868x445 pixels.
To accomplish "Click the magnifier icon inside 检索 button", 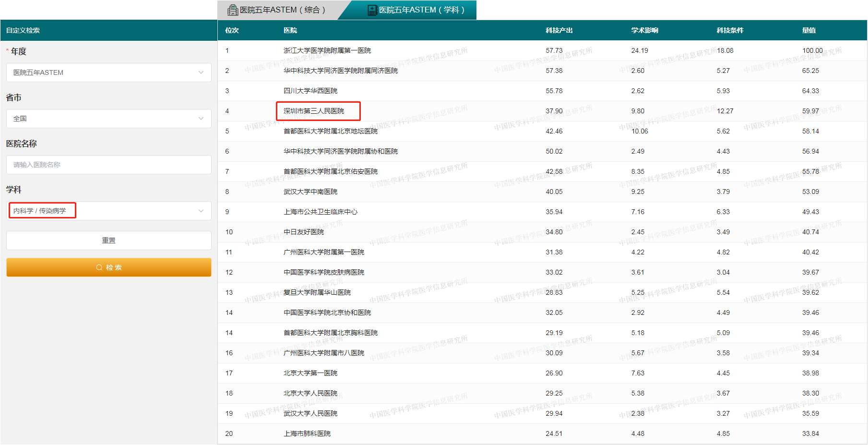I will click(99, 267).
